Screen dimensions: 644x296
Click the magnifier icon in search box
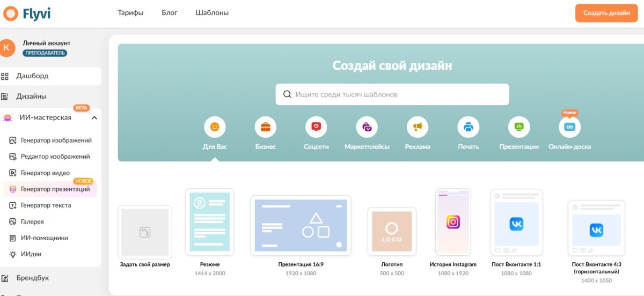[287, 94]
